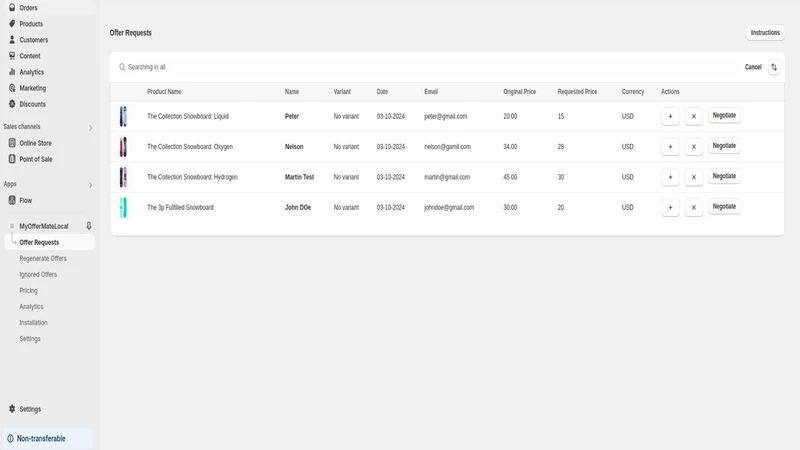The width and height of the screenshot is (800, 450).
Task: Open MyOfferMateLocal Analytics submenu item
Action: tap(31, 307)
